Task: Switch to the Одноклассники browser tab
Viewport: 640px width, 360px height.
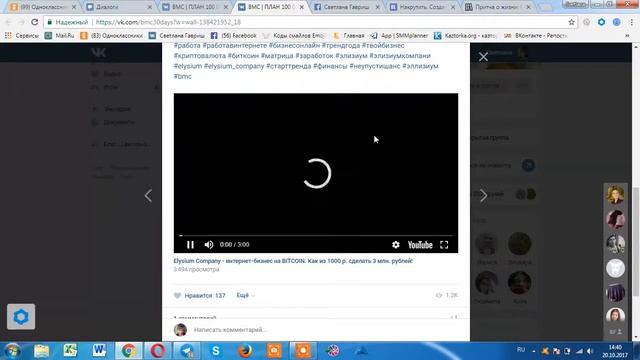Action: [42, 7]
